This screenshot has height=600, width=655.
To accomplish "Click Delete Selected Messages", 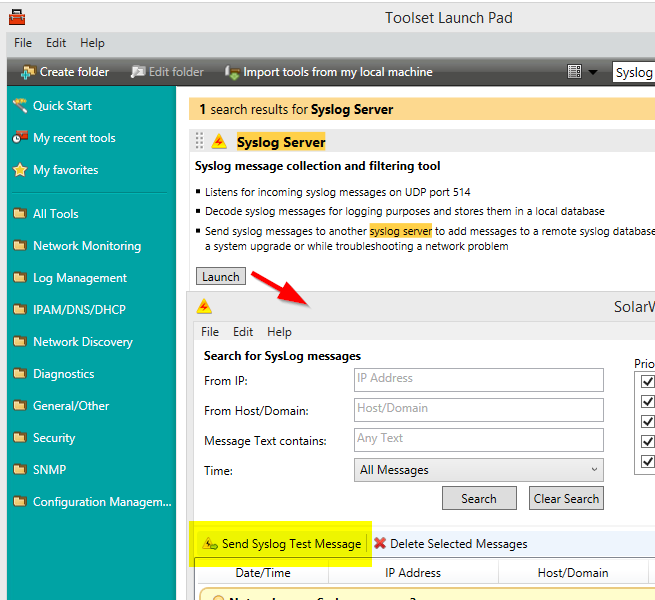I will coord(459,544).
